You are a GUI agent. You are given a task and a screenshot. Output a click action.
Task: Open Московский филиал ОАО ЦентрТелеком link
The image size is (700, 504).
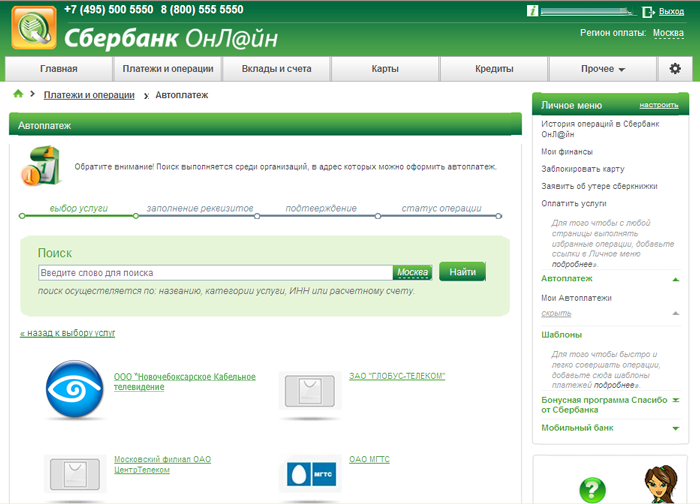click(162, 464)
